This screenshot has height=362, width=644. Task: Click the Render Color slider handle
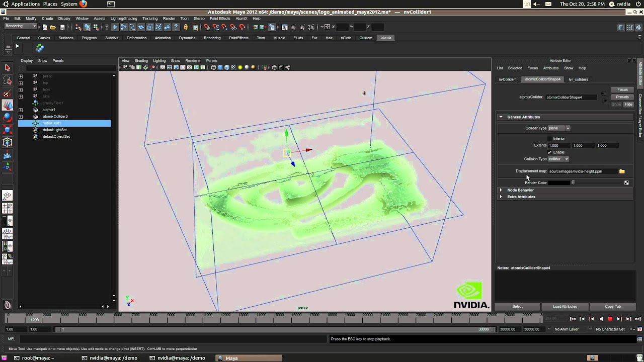coord(573,183)
